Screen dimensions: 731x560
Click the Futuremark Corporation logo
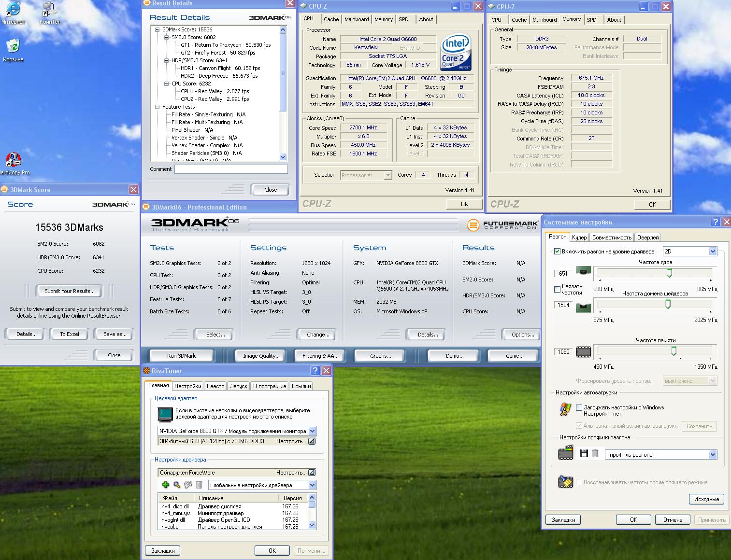(503, 225)
